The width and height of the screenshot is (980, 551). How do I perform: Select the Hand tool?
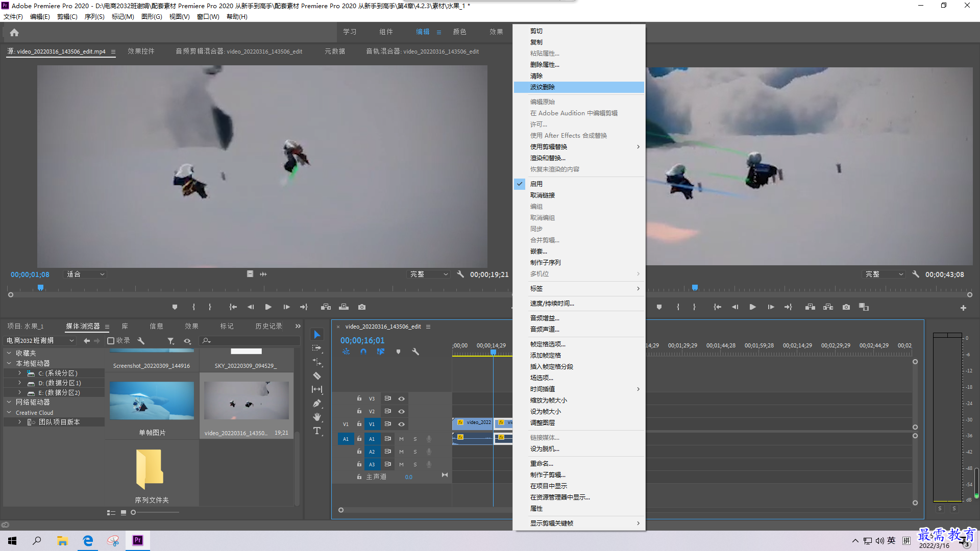pos(317,417)
